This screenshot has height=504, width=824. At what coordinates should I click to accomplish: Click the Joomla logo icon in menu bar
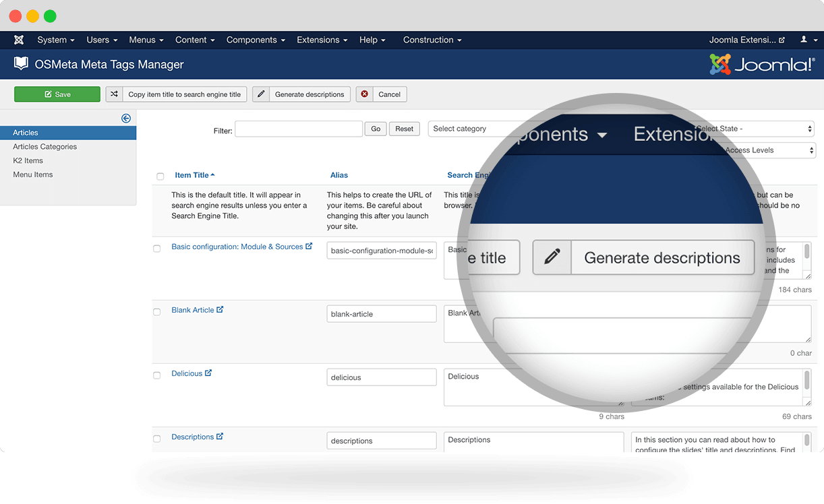pos(19,40)
